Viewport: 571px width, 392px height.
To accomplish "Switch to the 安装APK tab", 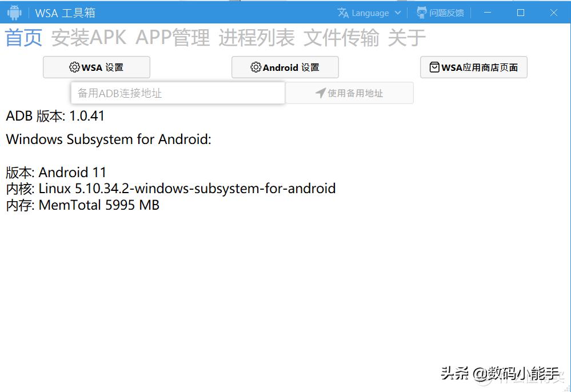I will click(87, 38).
